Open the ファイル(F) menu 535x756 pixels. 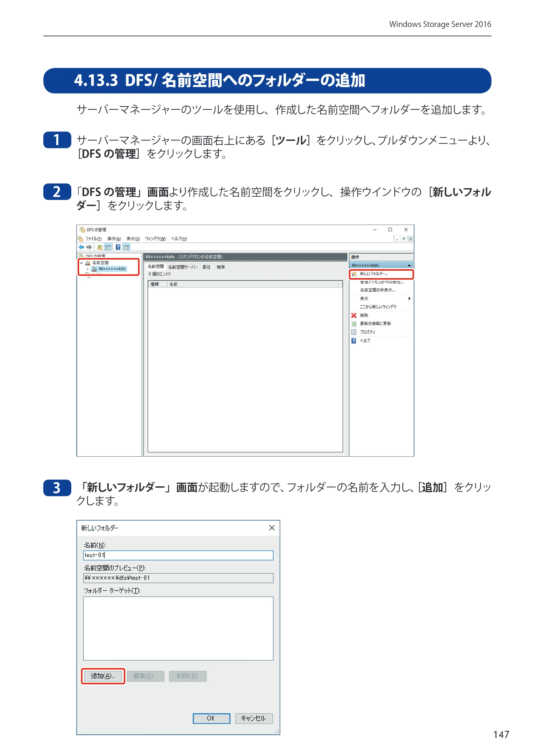(94, 239)
